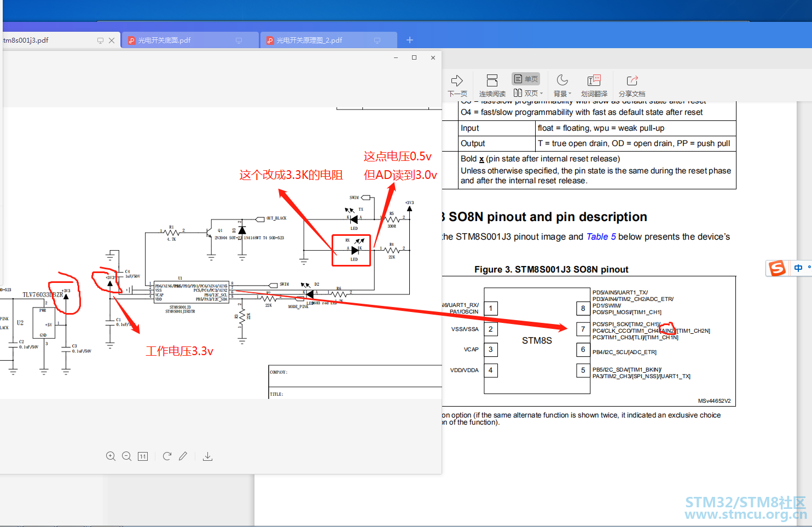Click the 'COMPANY:' field in schematic title block
The height and width of the screenshot is (527, 812).
click(x=279, y=372)
